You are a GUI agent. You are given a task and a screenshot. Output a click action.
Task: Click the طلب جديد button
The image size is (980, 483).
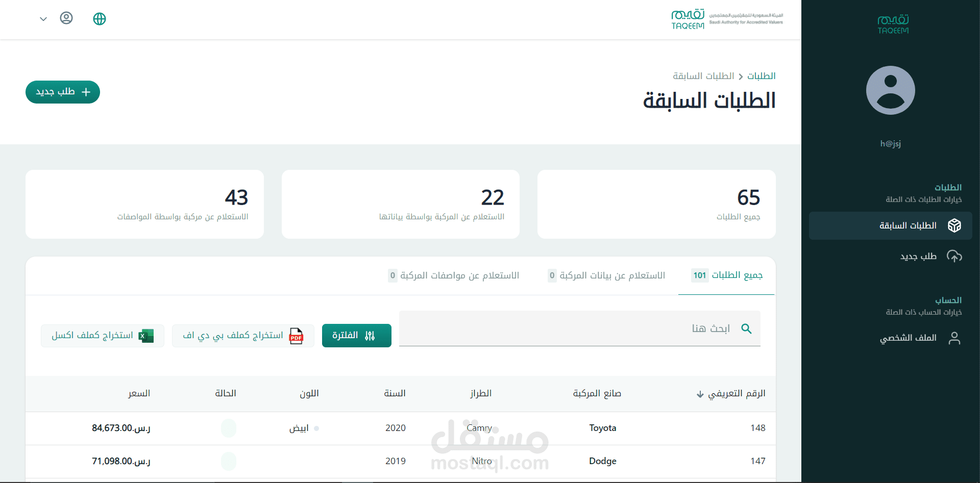(62, 92)
